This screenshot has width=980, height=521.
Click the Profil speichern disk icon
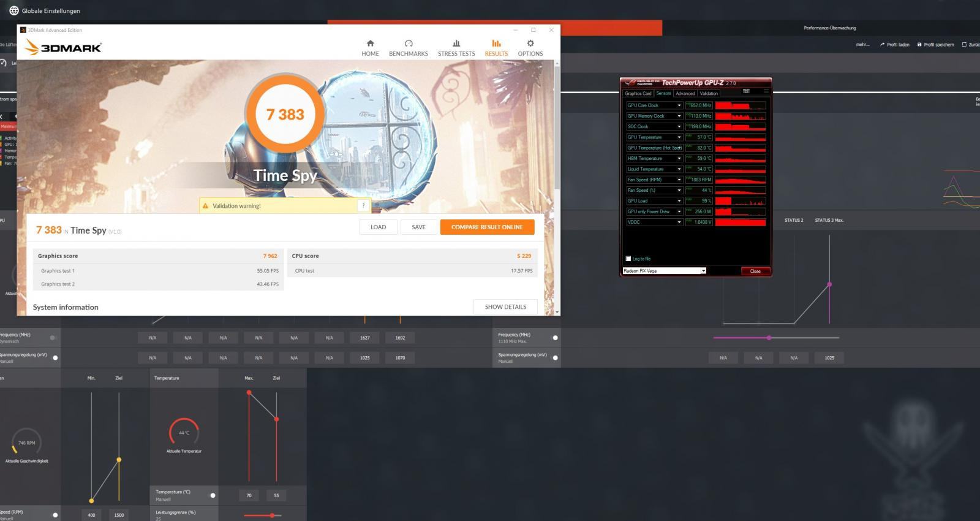pos(919,44)
